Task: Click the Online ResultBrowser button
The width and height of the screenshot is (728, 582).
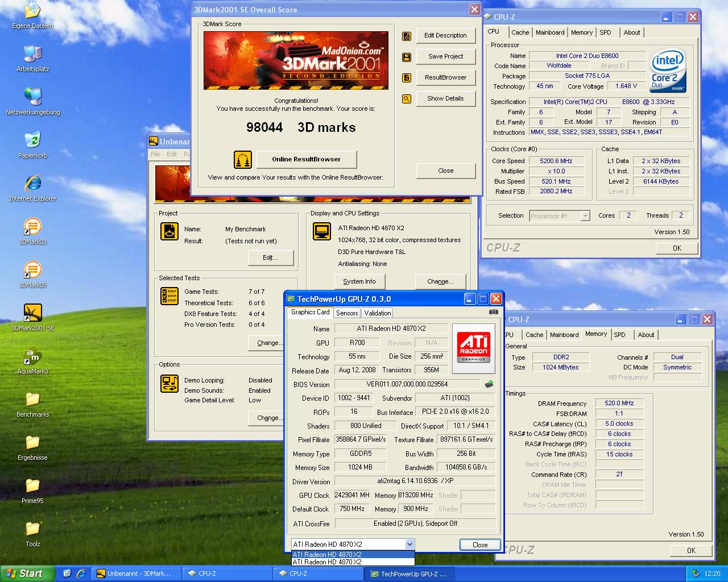Action: (306, 159)
